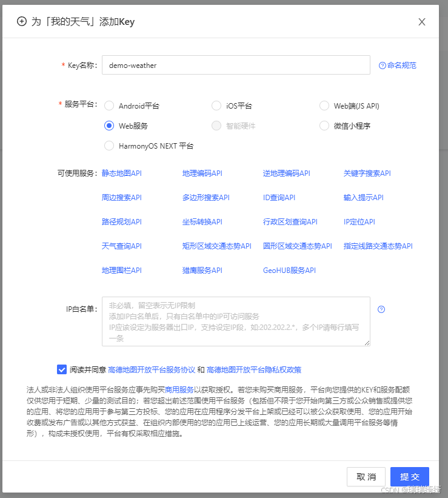Select the HarmonyOS NEXT 平台 radio button

click(109, 146)
